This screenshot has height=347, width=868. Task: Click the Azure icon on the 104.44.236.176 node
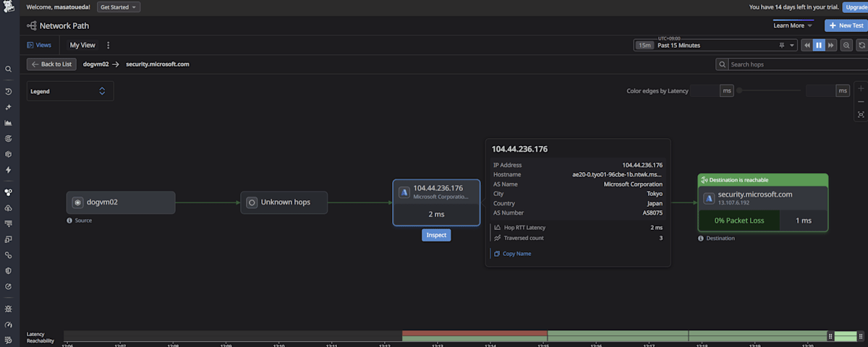pyautogui.click(x=404, y=192)
